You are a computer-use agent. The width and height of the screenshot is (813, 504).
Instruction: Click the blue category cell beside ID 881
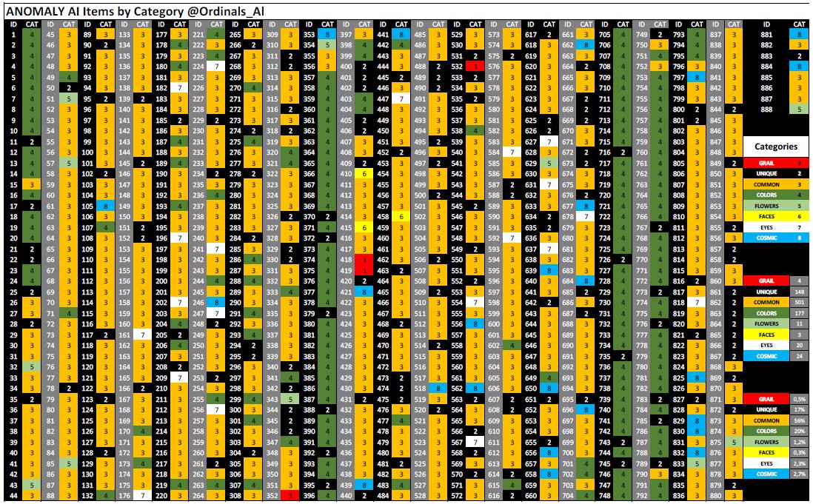click(798, 33)
